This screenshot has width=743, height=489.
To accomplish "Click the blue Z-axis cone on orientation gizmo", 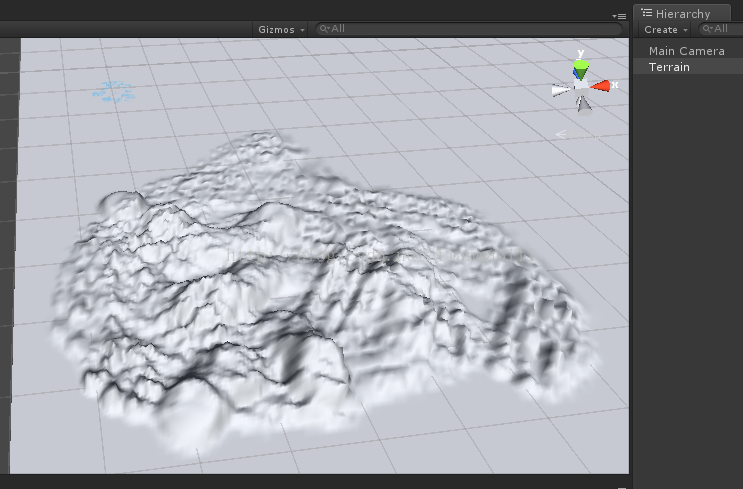I will click(x=576, y=73).
